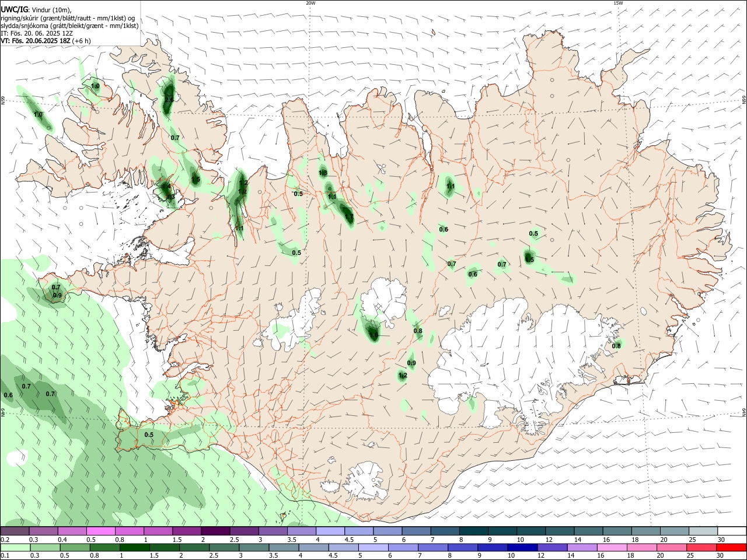
Task: Click the '20W' longitude label
Action: coord(311,3)
